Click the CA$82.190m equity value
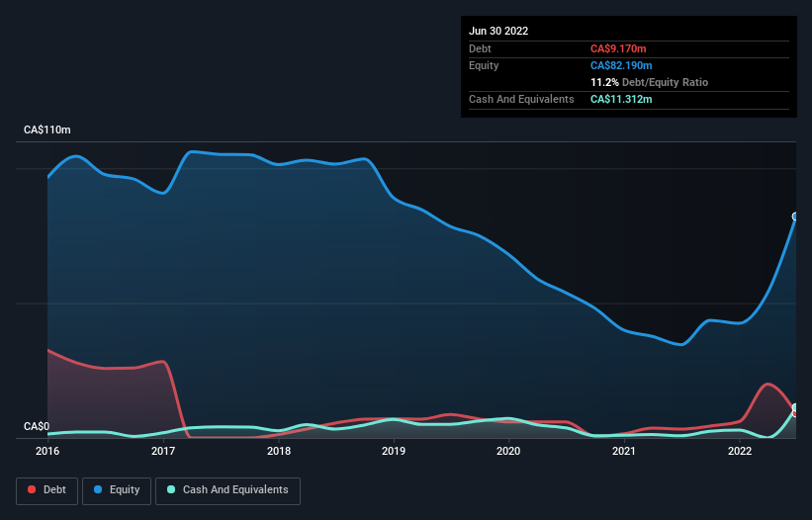The width and height of the screenshot is (812, 520). (x=621, y=65)
